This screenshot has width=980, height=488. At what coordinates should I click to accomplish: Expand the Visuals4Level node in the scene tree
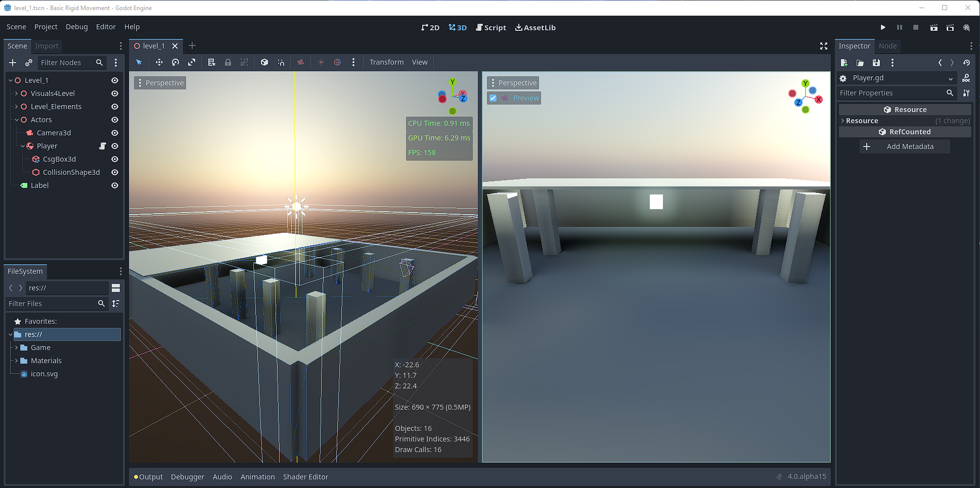[15, 93]
